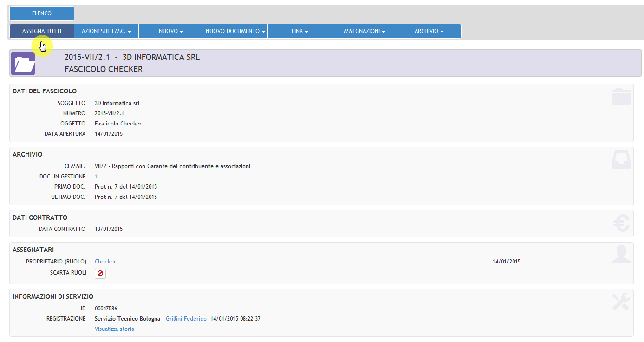The height and width of the screenshot is (342, 644).
Task: Expand the Link menu
Action: click(300, 31)
